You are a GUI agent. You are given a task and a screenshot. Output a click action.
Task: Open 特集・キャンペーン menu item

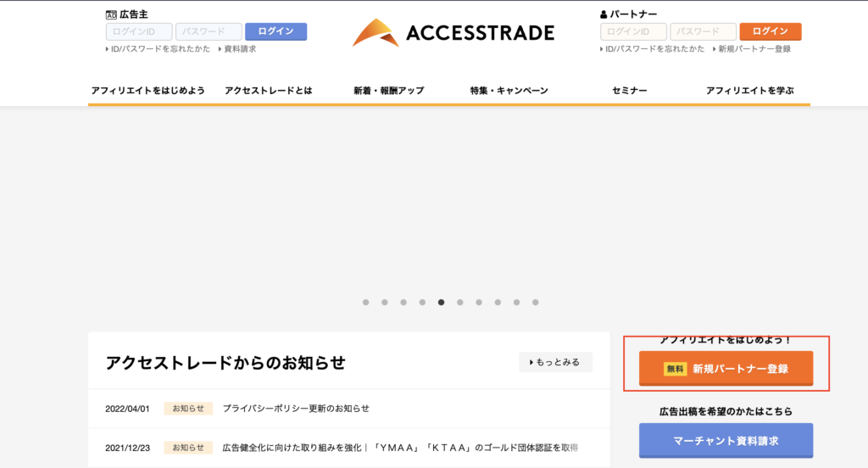pos(509,90)
